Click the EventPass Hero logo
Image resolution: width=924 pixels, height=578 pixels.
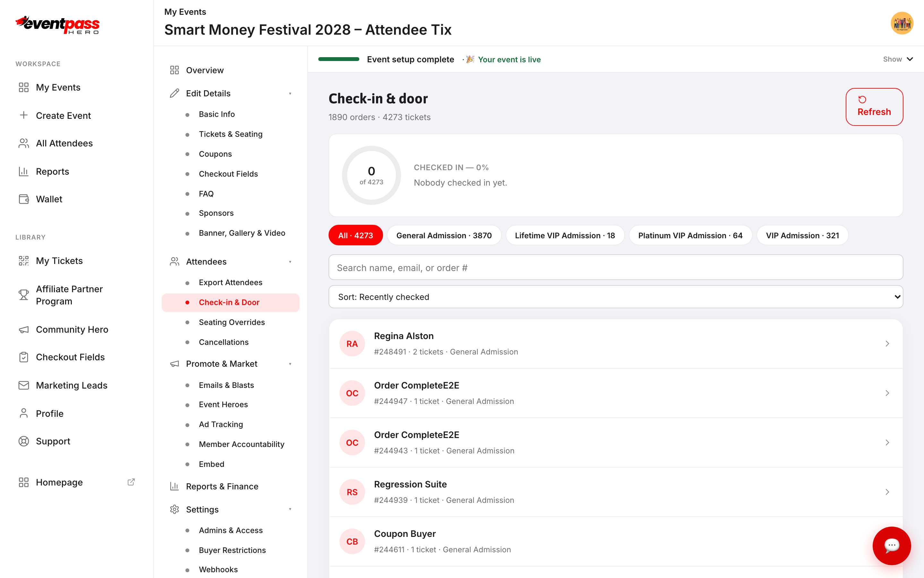[x=57, y=25]
